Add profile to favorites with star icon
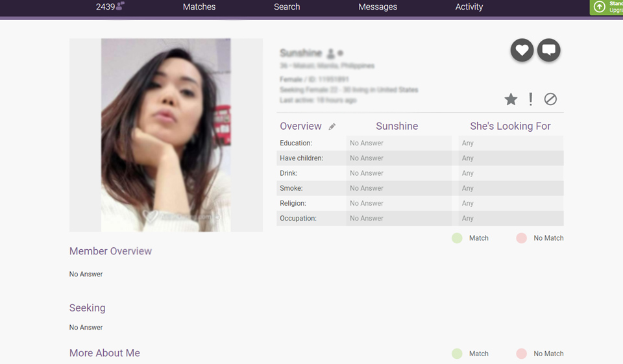 [511, 99]
